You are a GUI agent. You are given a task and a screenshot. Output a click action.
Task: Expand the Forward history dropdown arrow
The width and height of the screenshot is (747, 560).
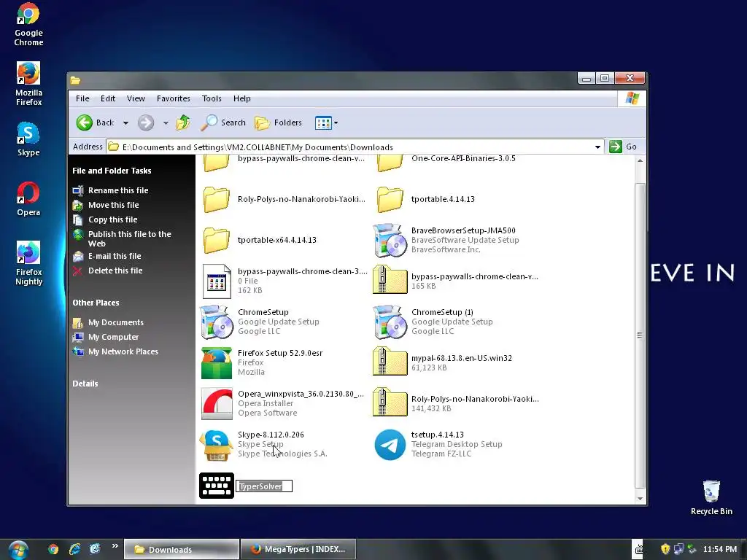click(166, 122)
